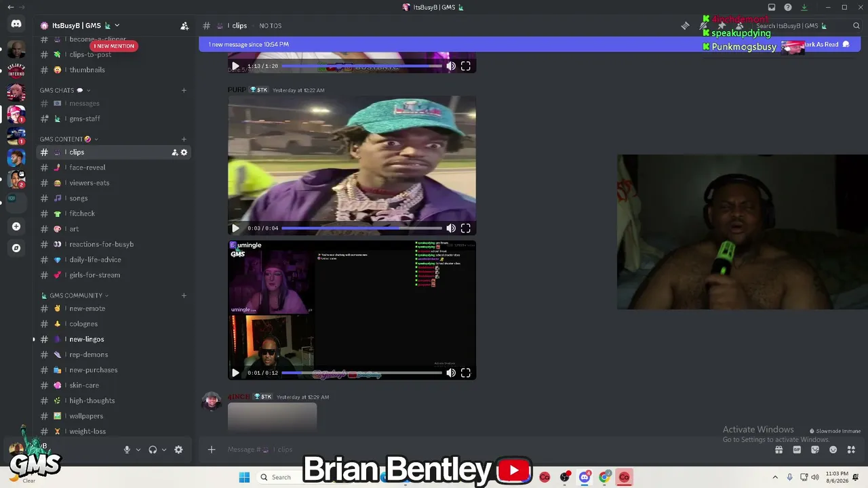Invite people using the server header icon
The width and height of the screenshot is (868, 488).
tap(184, 26)
